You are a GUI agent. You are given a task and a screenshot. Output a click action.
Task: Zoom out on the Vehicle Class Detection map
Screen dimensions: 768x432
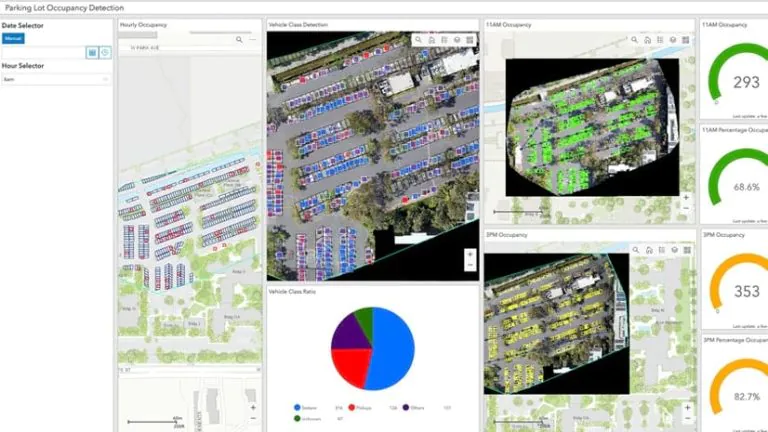(x=469, y=266)
